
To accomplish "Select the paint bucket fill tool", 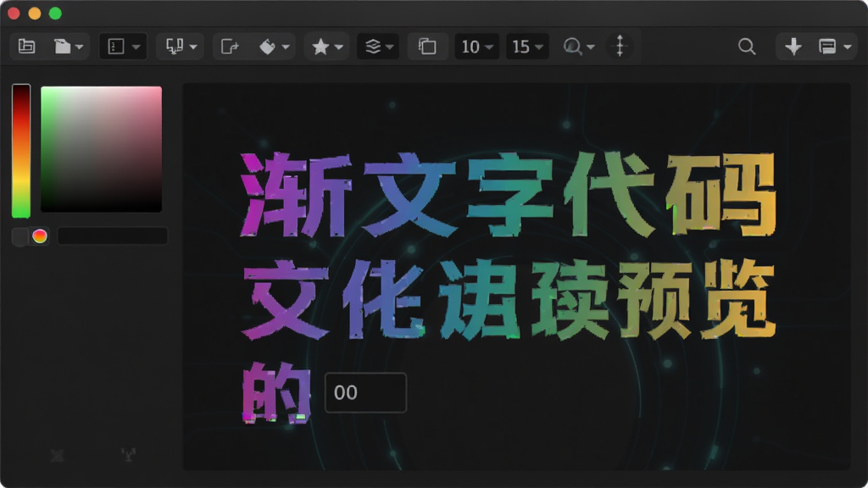I will click(x=267, y=47).
